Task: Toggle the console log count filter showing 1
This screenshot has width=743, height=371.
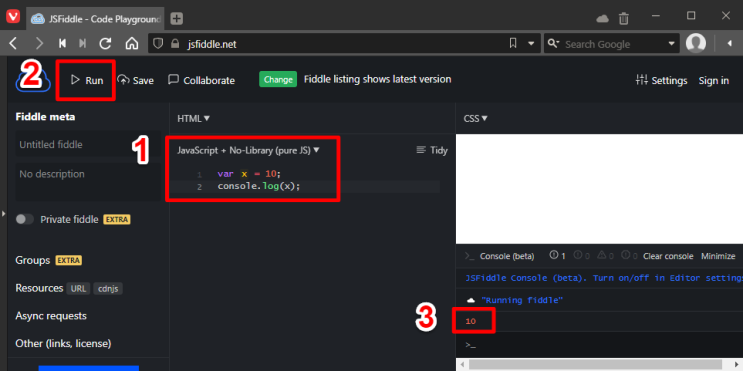Action: click(x=557, y=256)
